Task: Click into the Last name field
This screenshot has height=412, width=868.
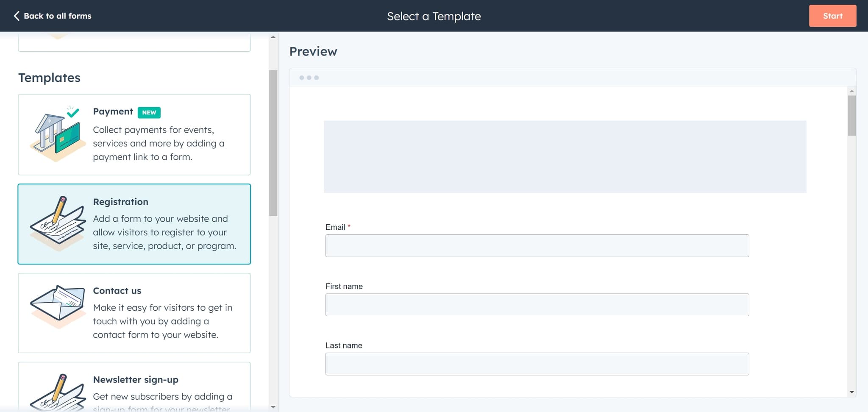Action: [x=537, y=364]
